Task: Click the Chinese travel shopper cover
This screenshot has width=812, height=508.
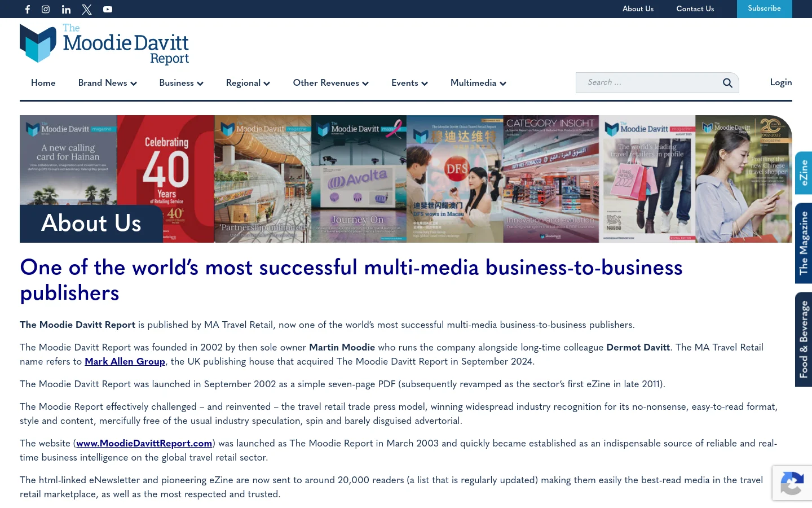Action: point(744,179)
